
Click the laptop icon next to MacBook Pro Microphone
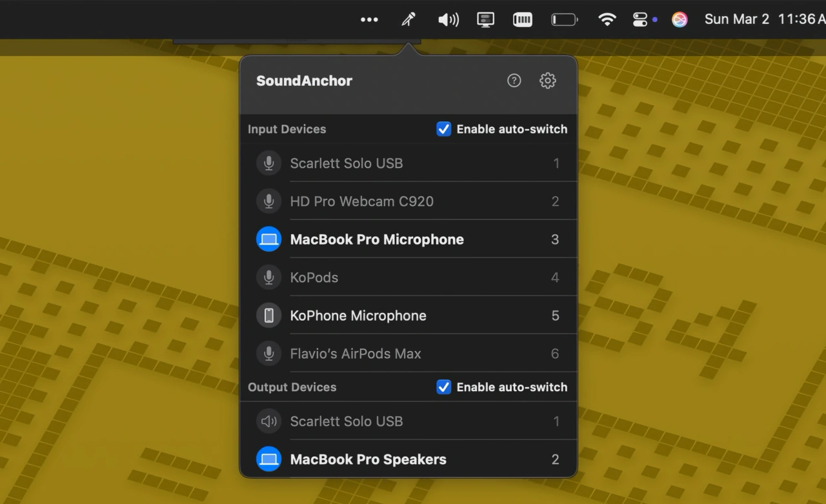(268, 239)
